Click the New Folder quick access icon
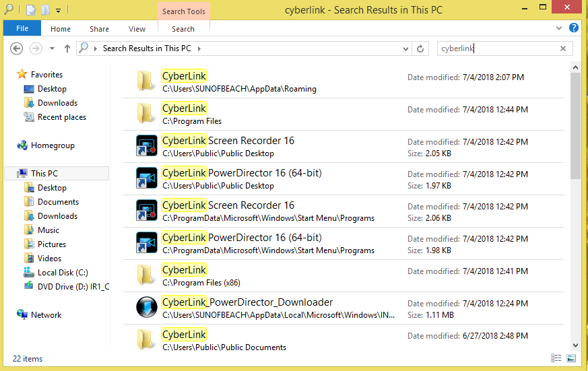Image resolution: width=588 pixels, height=371 pixels. click(46, 10)
